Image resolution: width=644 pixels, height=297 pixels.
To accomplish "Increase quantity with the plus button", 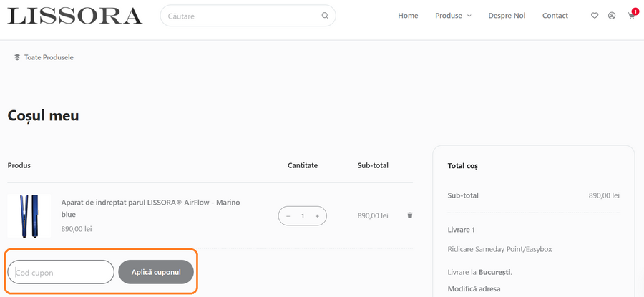I will point(317,216).
